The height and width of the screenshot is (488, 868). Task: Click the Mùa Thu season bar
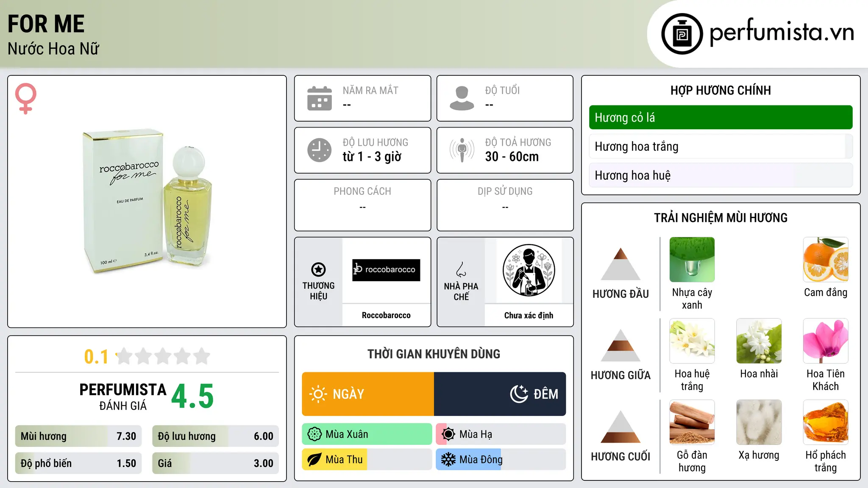pyautogui.click(x=367, y=460)
